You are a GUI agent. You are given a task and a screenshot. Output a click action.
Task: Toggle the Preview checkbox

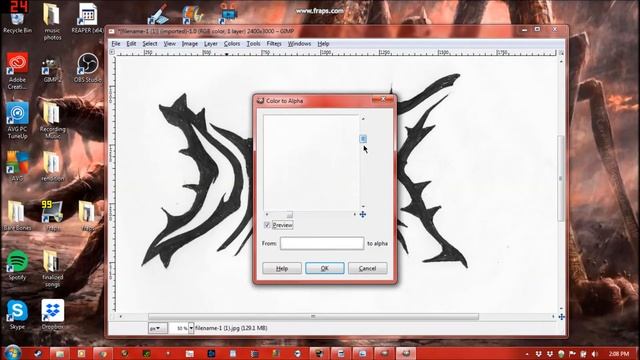[x=267, y=225]
